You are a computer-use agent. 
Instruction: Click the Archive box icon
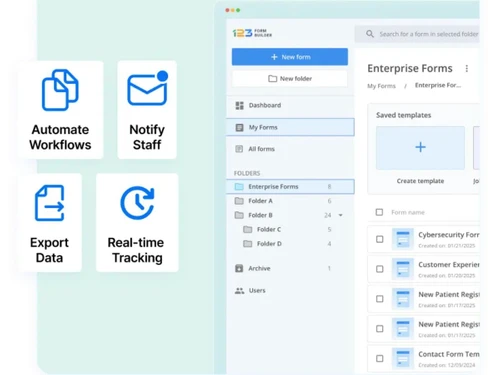[x=239, y=268]
